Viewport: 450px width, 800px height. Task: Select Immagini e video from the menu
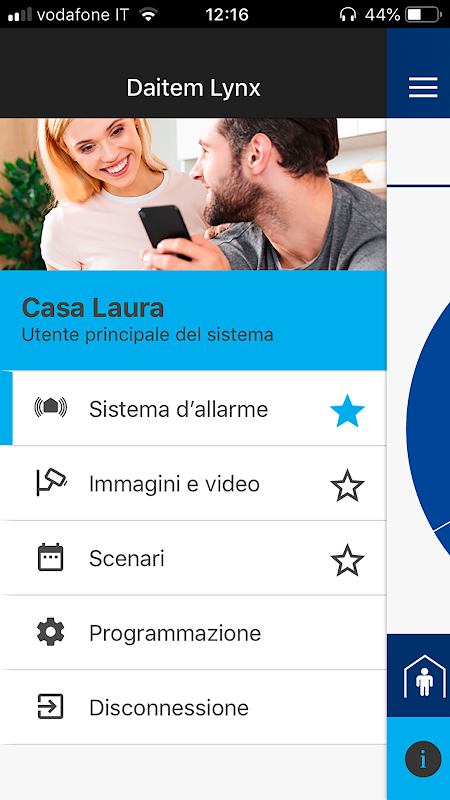[193, 483]
